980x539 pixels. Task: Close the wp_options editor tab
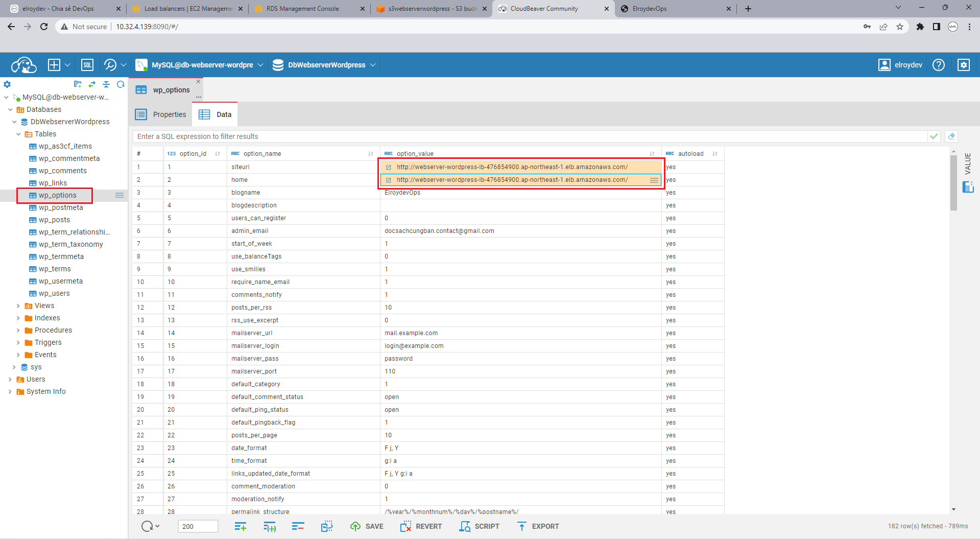198,82
